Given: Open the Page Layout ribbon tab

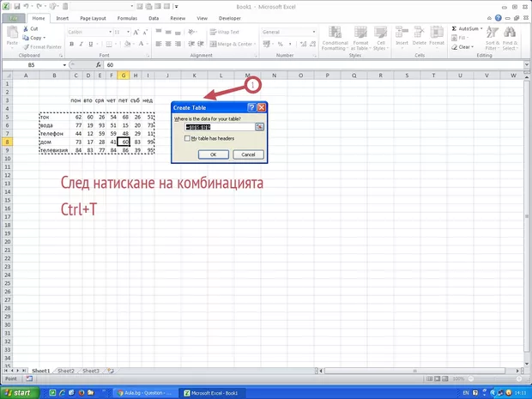Looking at the screenshot, I should [93, 17].
